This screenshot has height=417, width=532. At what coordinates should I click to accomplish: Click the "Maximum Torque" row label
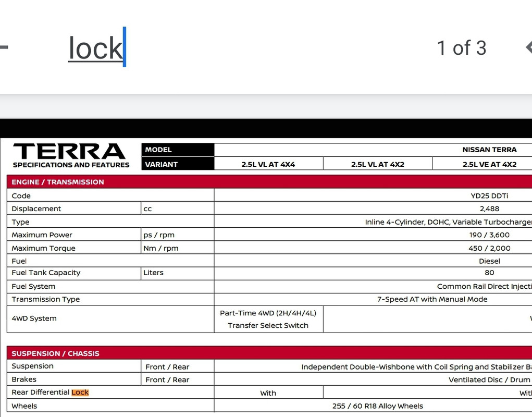pyautogui.click(x=43, y=248)
